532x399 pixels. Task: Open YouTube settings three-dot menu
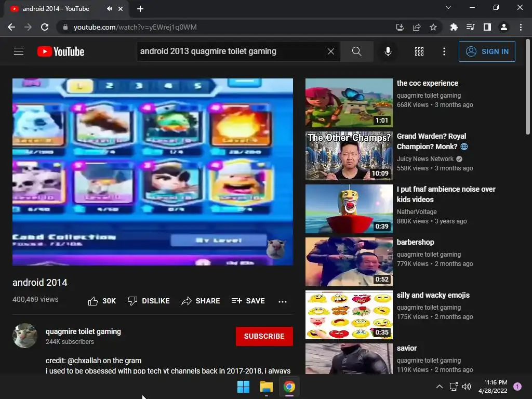point(444,51)
